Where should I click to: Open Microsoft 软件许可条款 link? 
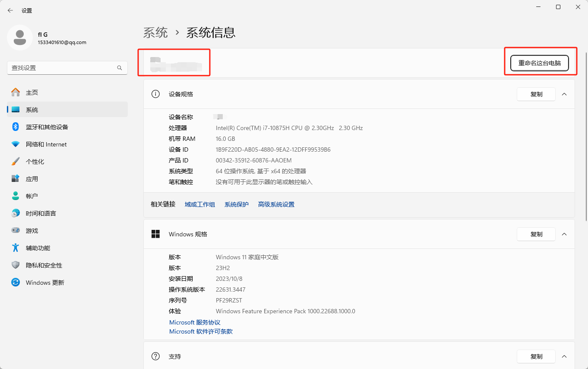click(201, 331)
